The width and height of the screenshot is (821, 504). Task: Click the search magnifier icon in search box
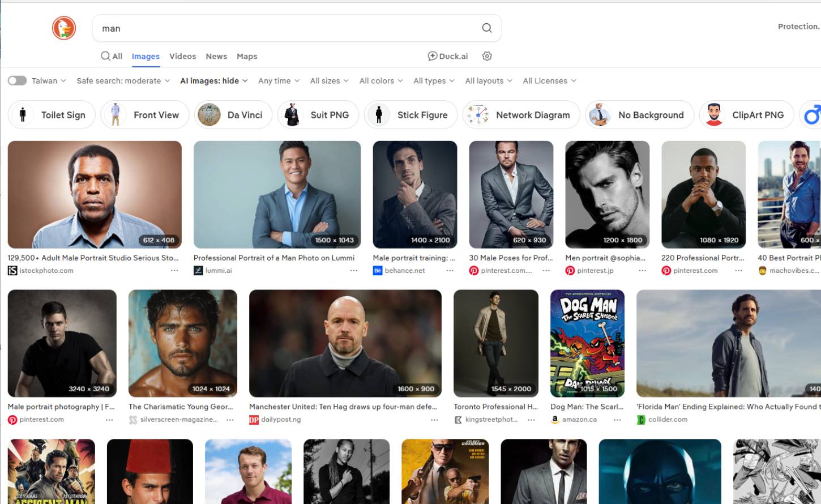[486, 28]
